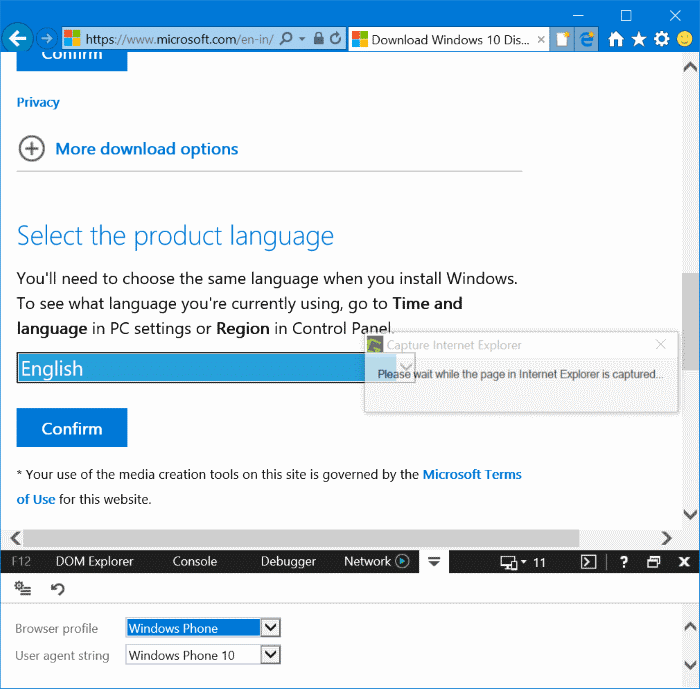Toggle the console pane icon

(588, 562)
